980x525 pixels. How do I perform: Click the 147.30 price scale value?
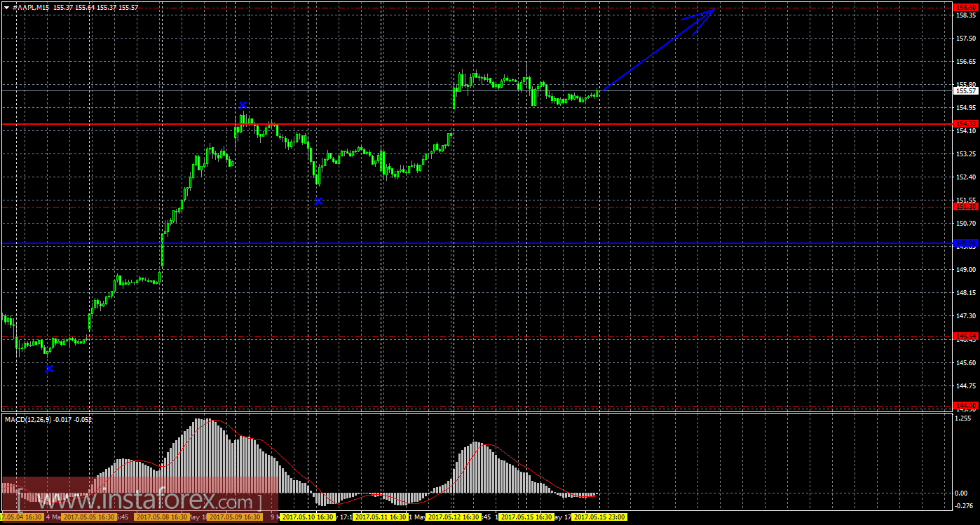tap(965, 316)
